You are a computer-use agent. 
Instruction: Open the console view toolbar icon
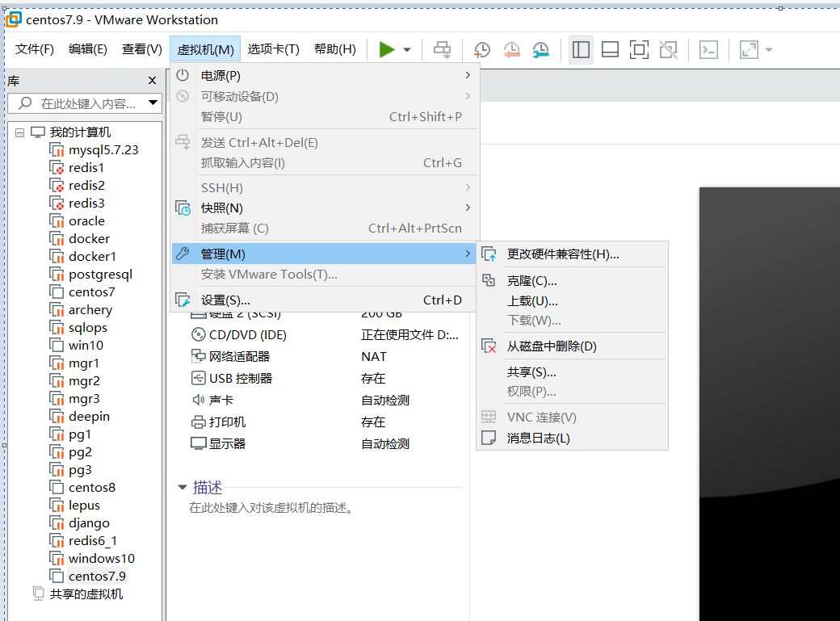pyautogui.click(x=709, y=50)
